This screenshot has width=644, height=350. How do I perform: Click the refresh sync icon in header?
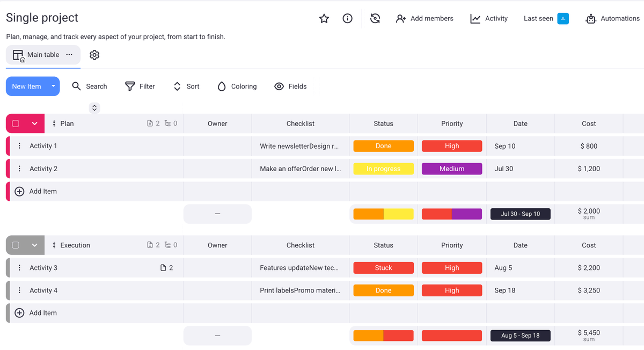click(375, 19)
